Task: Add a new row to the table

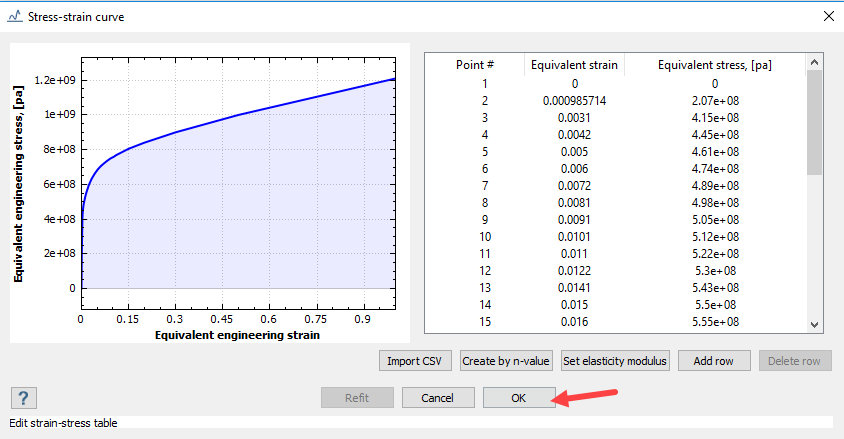Action: [715, 361]
